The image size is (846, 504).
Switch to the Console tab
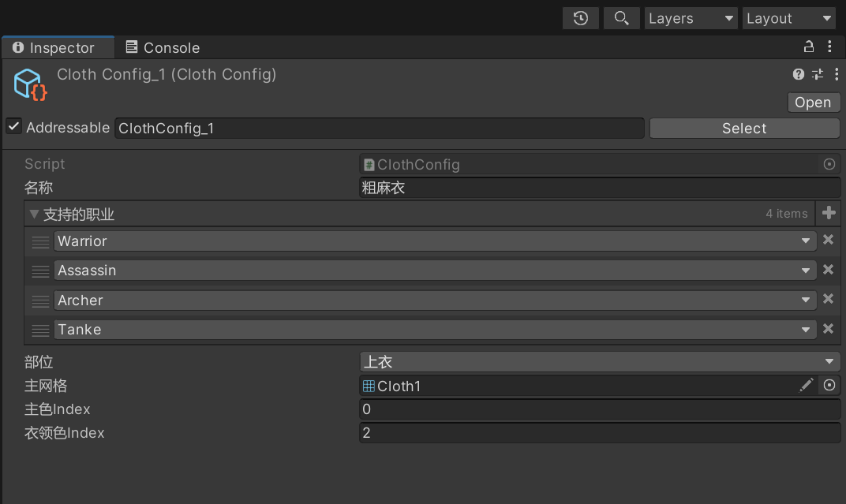[163, 47]
